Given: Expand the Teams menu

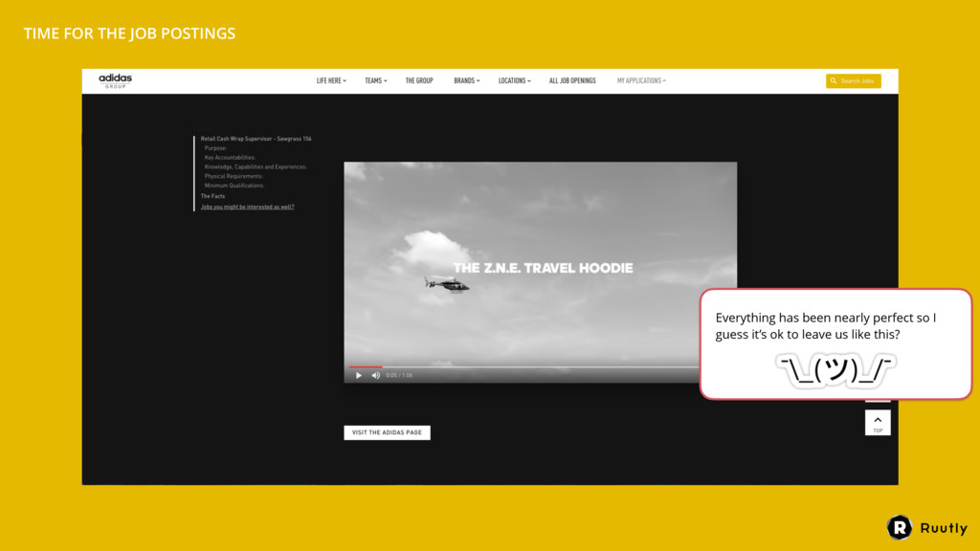Looking at the screenshot, I should [x=375, y=80].
